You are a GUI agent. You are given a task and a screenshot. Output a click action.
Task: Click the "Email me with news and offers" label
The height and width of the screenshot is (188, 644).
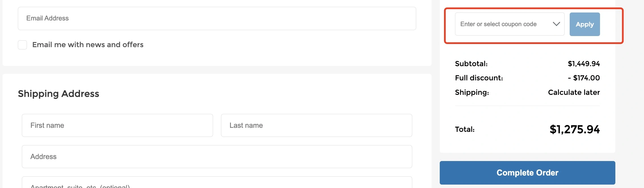(88, 45)
